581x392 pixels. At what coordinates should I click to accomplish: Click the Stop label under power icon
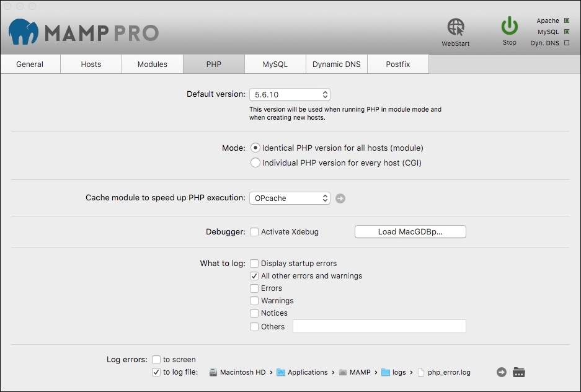(510, 43)
